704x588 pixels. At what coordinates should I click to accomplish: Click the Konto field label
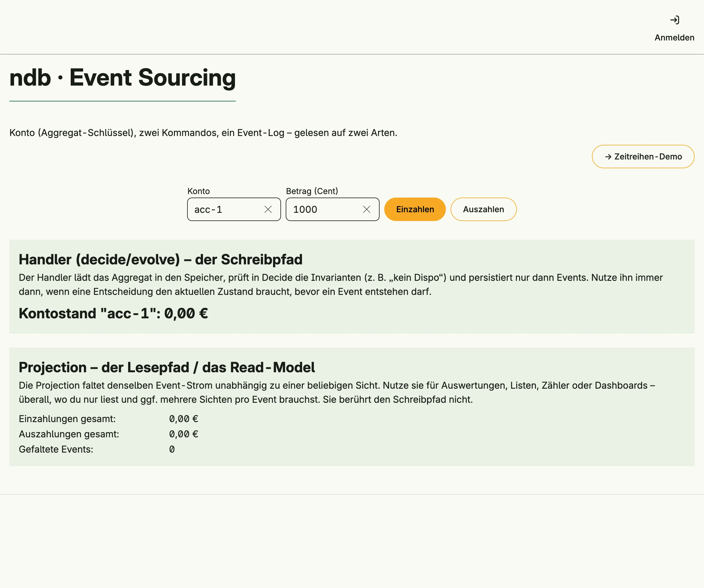(x=199, y=191)
